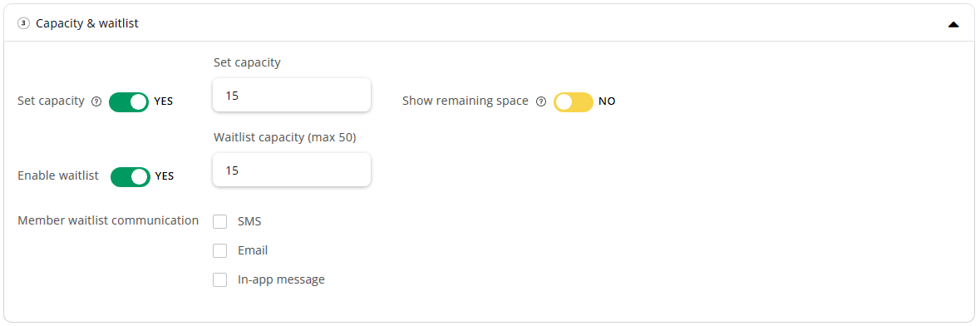The height and width of the screenshot is (326, 980).
Task: Click the help icon next to Set capacity
Action: [96, 101]
